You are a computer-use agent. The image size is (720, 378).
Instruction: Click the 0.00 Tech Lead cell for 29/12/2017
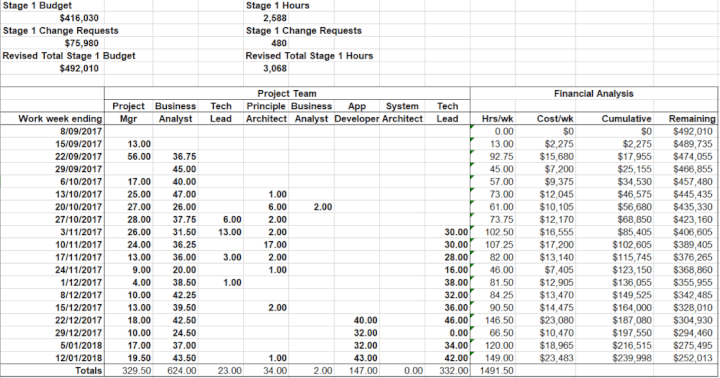pyautogui.click(x=459, y=333)
